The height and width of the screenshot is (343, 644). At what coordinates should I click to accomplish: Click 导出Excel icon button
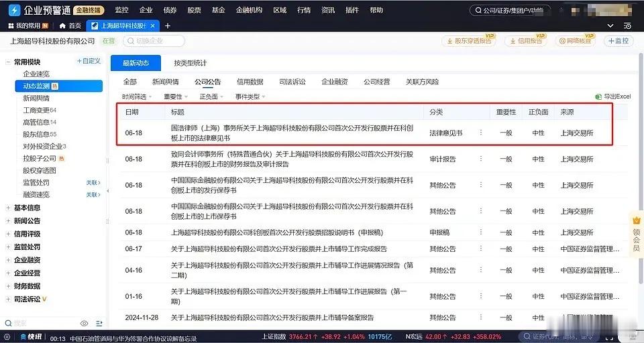click(x=612, y=96)
